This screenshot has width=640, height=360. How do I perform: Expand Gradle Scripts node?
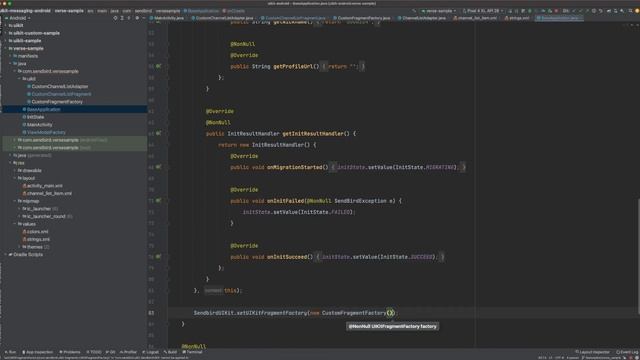pos(6,255)
